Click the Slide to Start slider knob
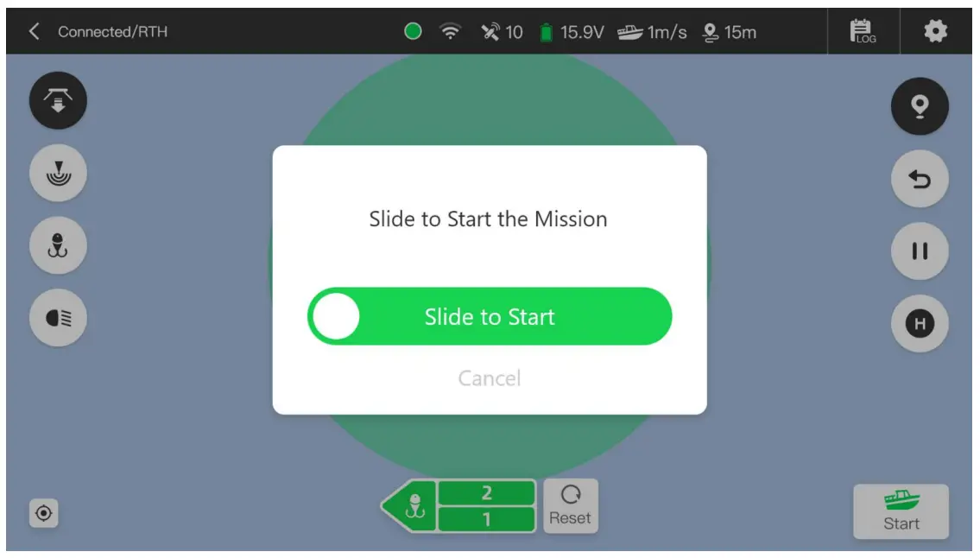The image size is (980, 558). (336, 316)
